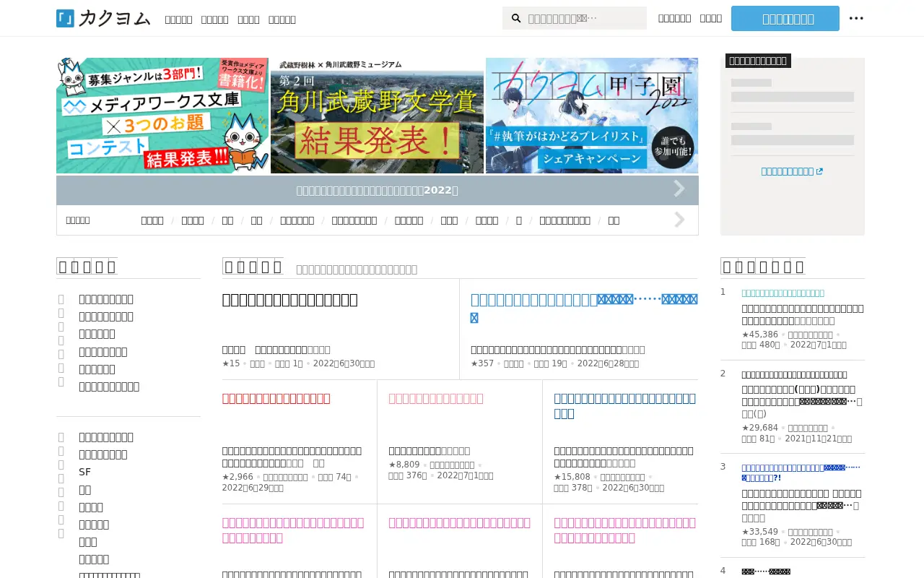Click the 2022 announcement bar text
The width and height of the screenshot is (924, 578).
point(377,190)
